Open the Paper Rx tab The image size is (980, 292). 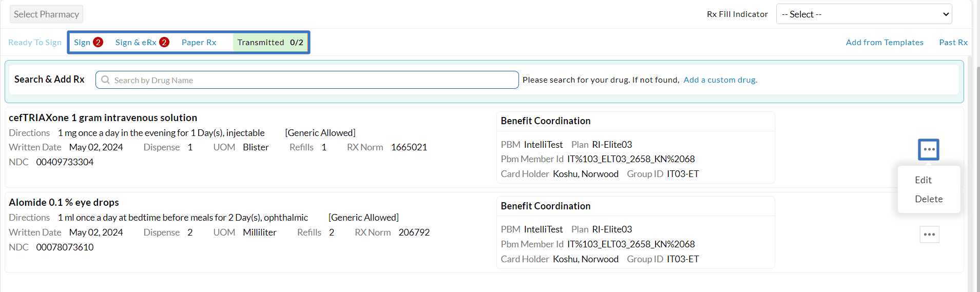199,43
